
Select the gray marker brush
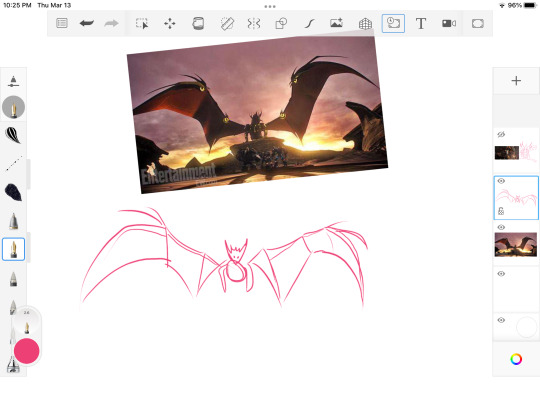(x=13, y=221)
